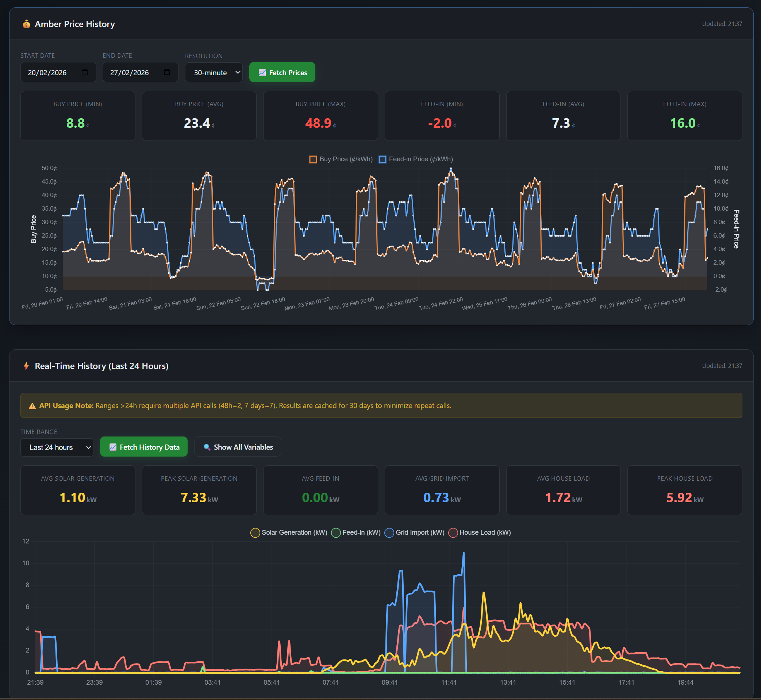The image size is (761, 700).
Task: Expand the 30-minute resolution selector
Action: (214, 72)
